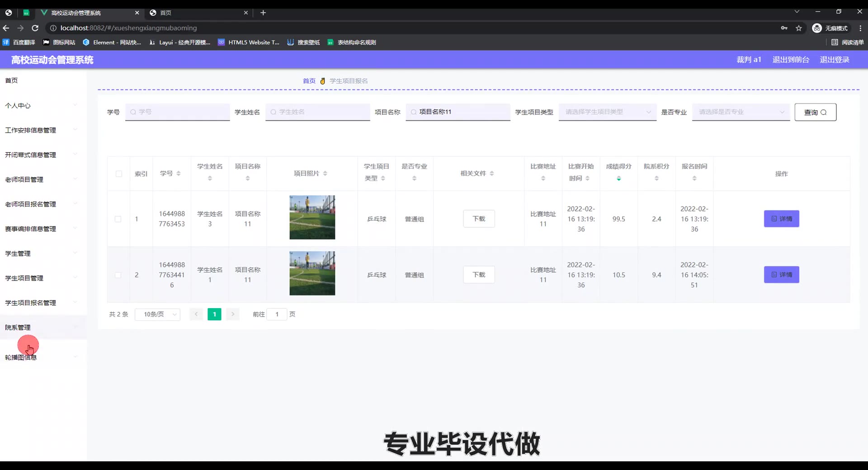Image resolution: width=868 pixels, height=470 pixels.
Task: Click the browser back arrow
Action: click(6, 28)
